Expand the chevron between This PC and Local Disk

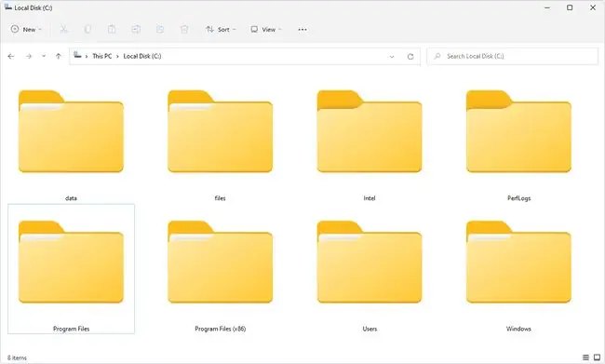pyautogui.click(x=117, y=57)
